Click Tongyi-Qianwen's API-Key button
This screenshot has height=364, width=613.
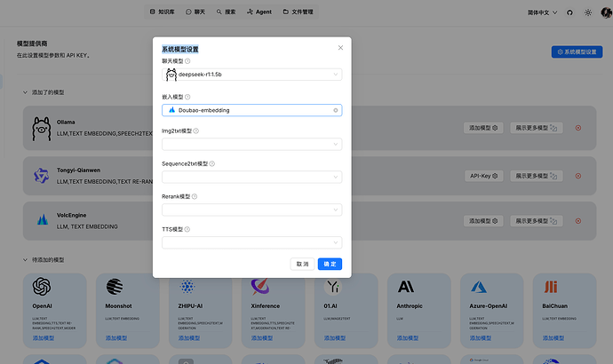tap(483, 176)
